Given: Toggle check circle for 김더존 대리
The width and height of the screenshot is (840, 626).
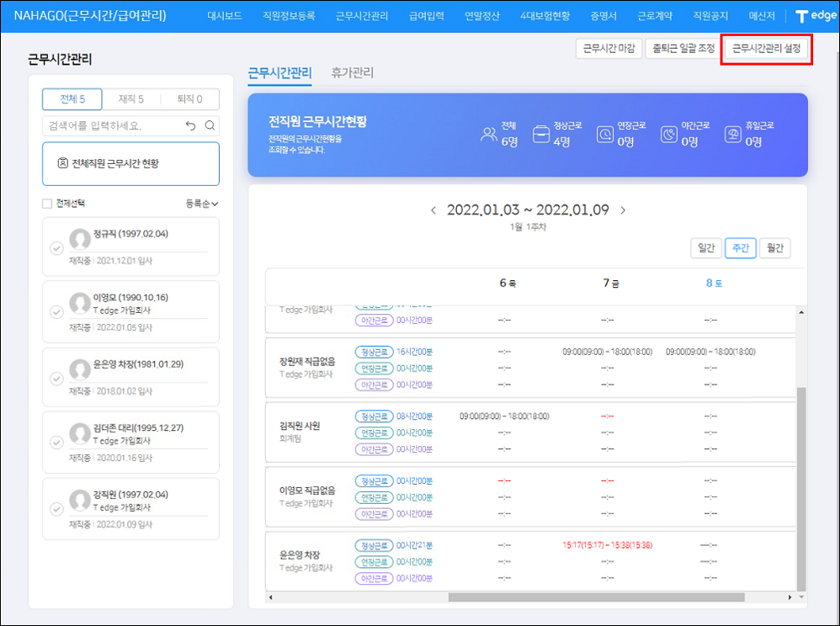Looking at the screenshot, I should tap(56, 443).
